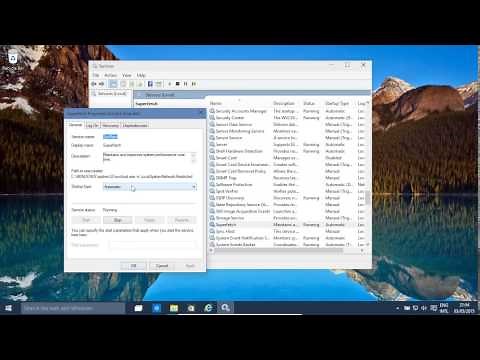
Task: Switch to the Log On tab
Action: coord(92,125)
